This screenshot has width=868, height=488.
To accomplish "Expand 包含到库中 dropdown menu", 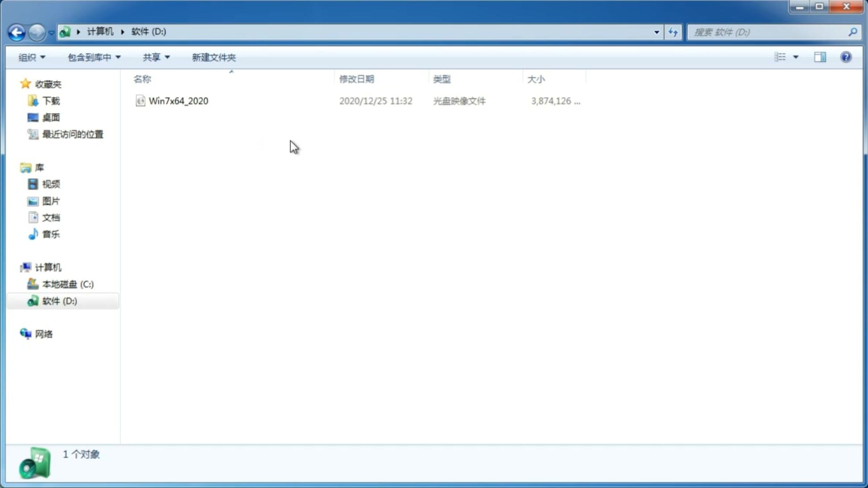I will 93,57.
